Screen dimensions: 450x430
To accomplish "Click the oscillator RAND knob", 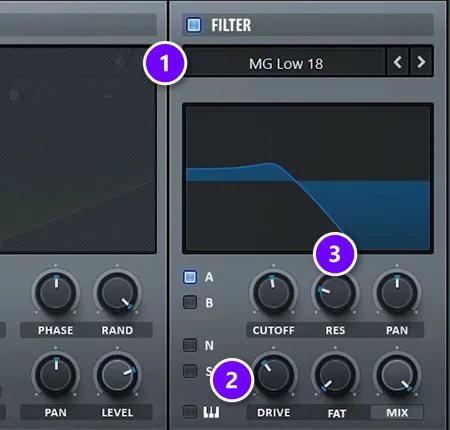I will pos(117,293).
